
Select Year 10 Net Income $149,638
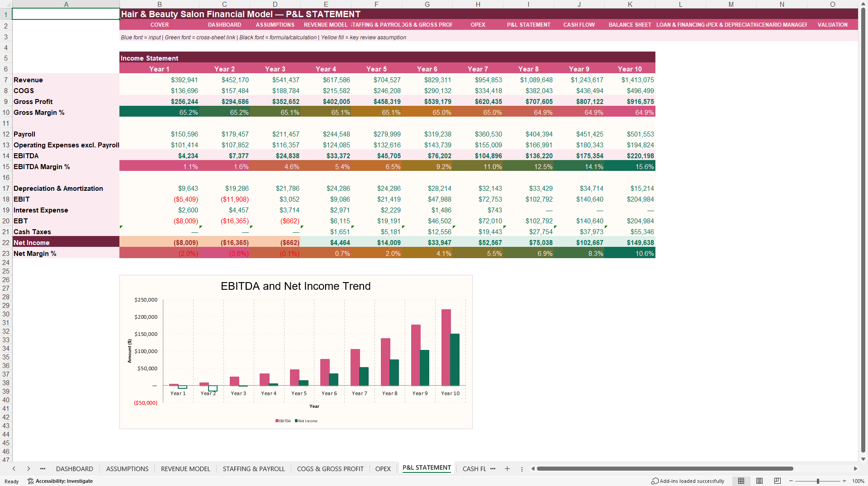[630, 243]
